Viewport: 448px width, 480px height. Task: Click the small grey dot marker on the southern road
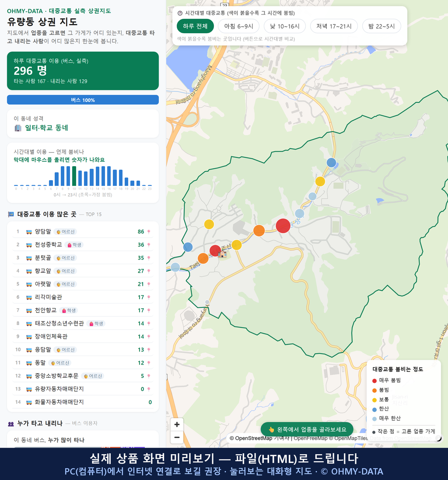click(207, 302)
